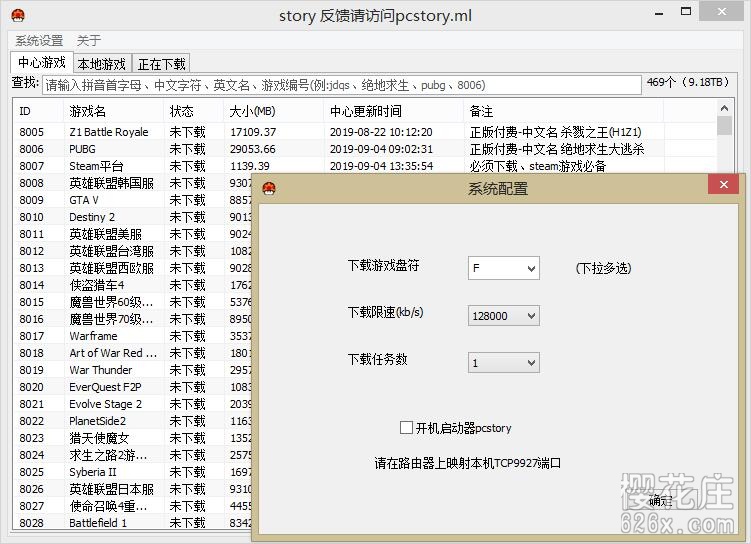Close the 系统配置 dialog

point(724,184)
